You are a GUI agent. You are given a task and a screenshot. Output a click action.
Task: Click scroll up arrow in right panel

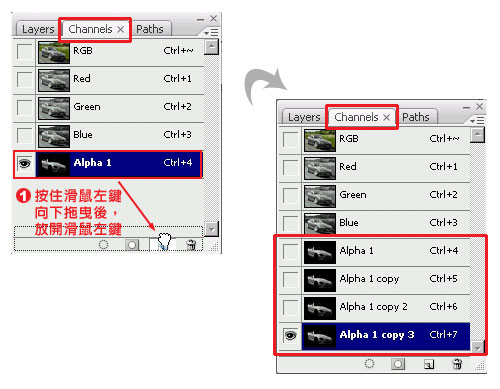click(478, 135)
